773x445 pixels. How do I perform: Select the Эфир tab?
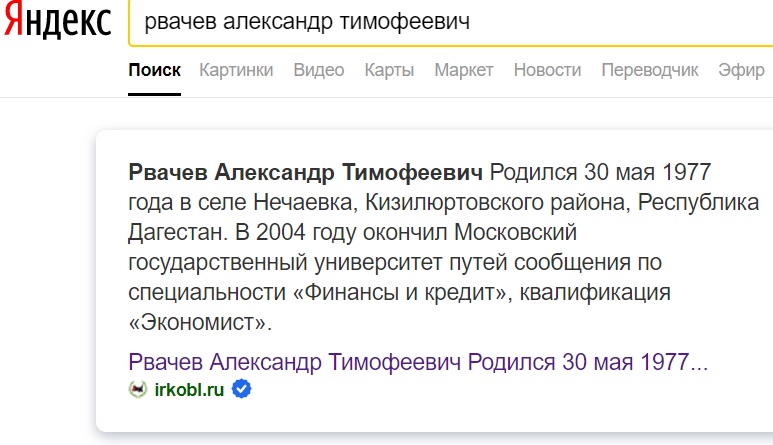pyautogui.click(x=741, y=70)
